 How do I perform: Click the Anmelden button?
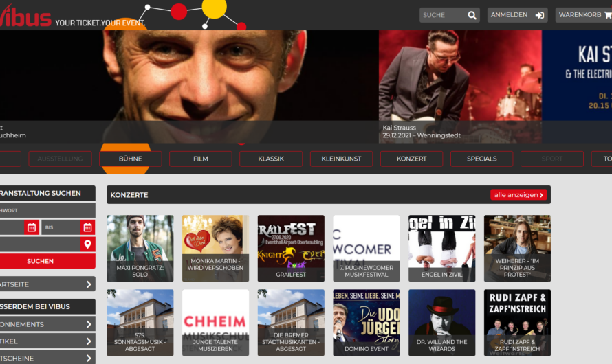click(x=518, y=15)
